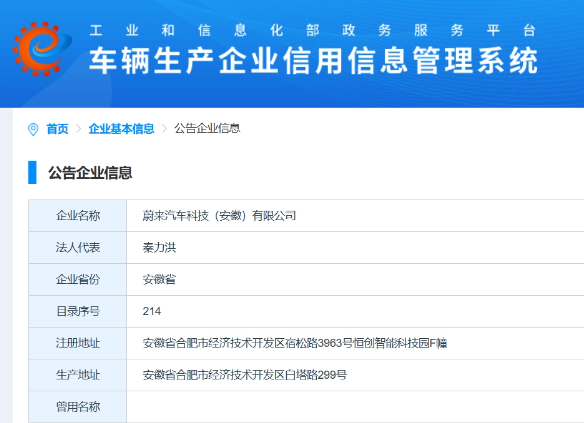Click the blue bar beside 公告企业信息 heading
The height and width of the screenshot is (423, 584).
(x=32, y=172)
